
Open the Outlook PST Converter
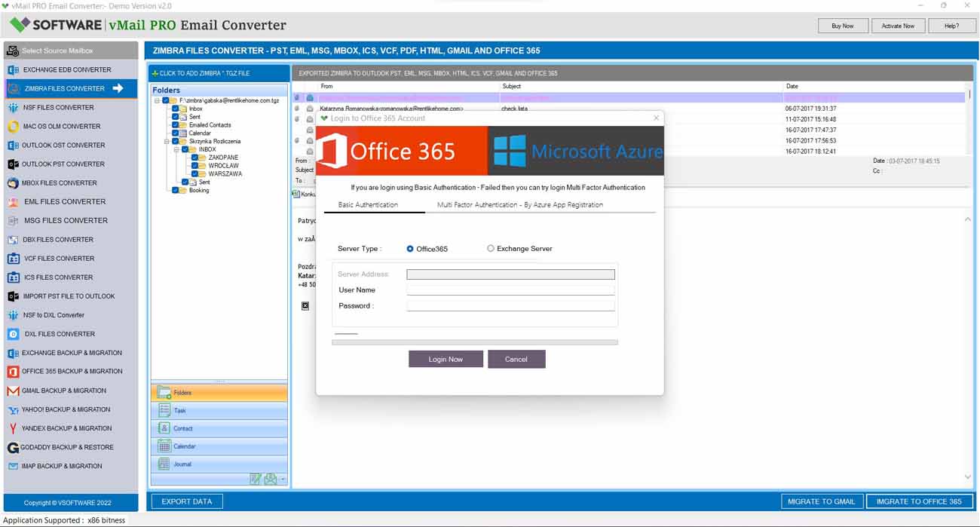70,164
